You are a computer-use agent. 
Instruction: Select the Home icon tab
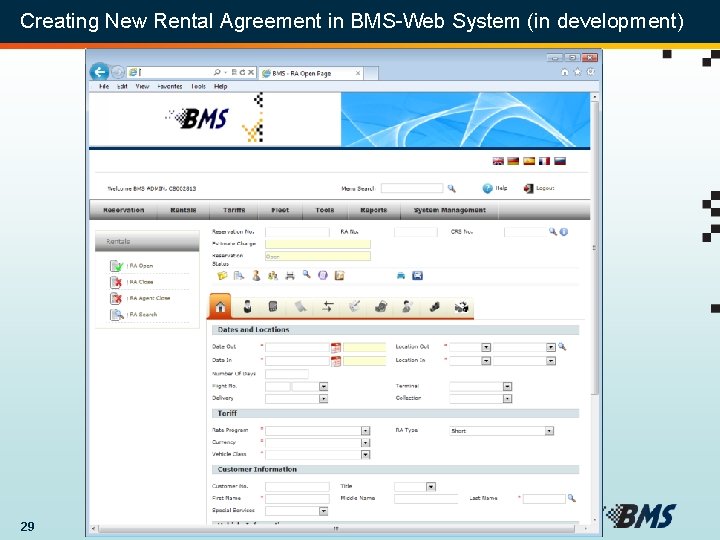click(220, 306)
